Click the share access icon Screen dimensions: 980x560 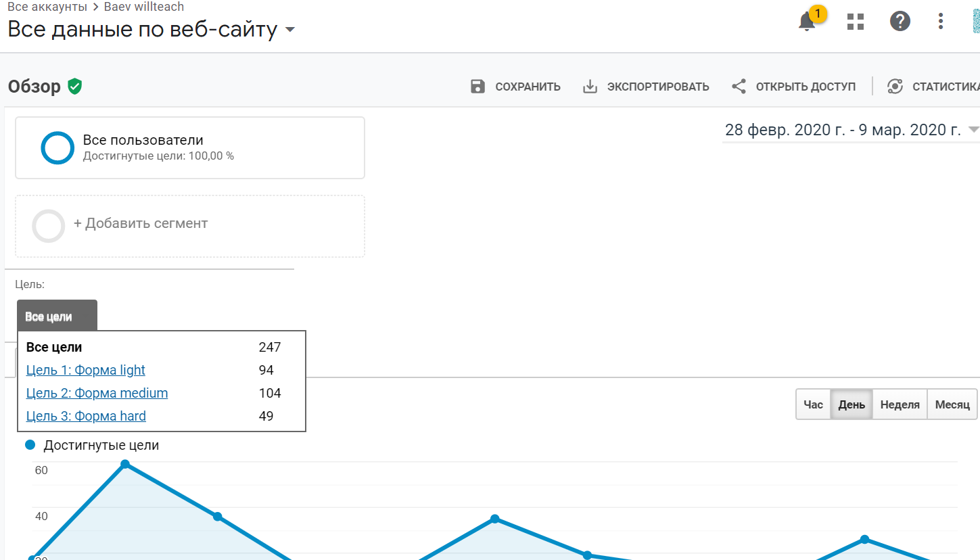(x=739, y=87)
